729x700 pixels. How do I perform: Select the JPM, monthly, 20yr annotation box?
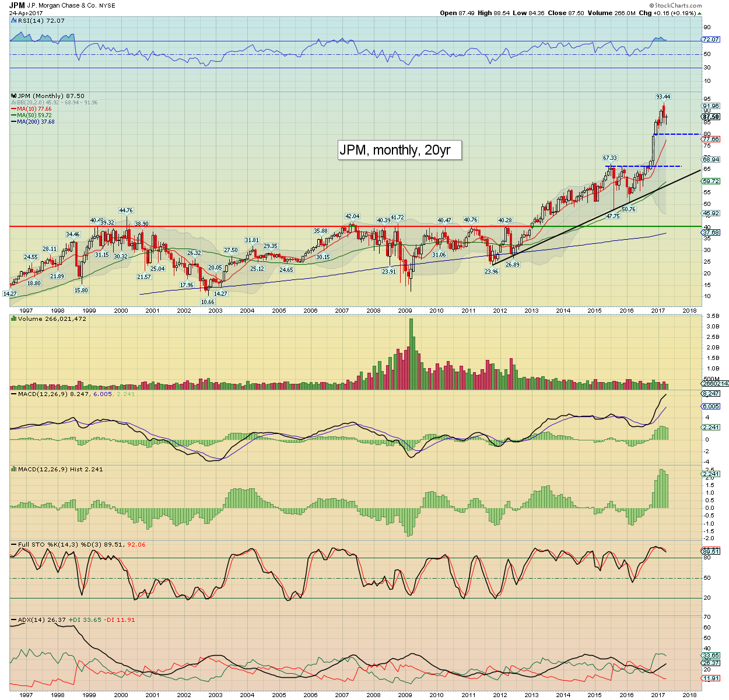point(399,150)
